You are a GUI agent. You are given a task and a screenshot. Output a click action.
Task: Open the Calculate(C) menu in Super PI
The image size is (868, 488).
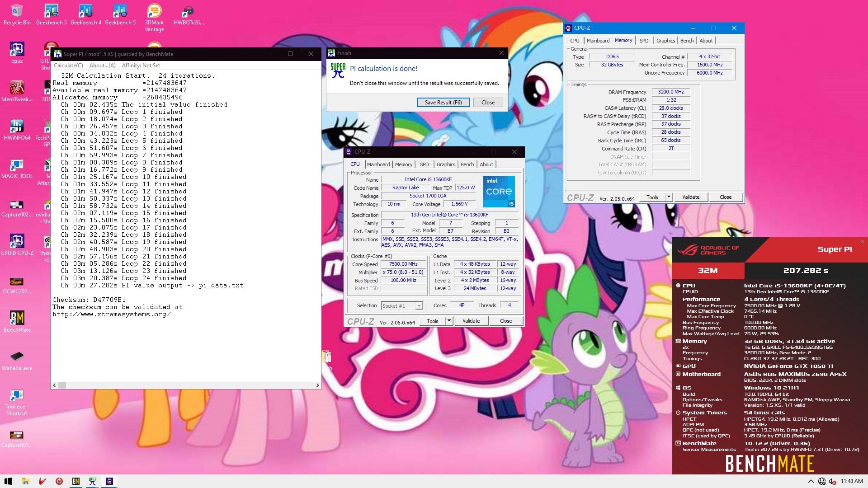coord(68,66)
